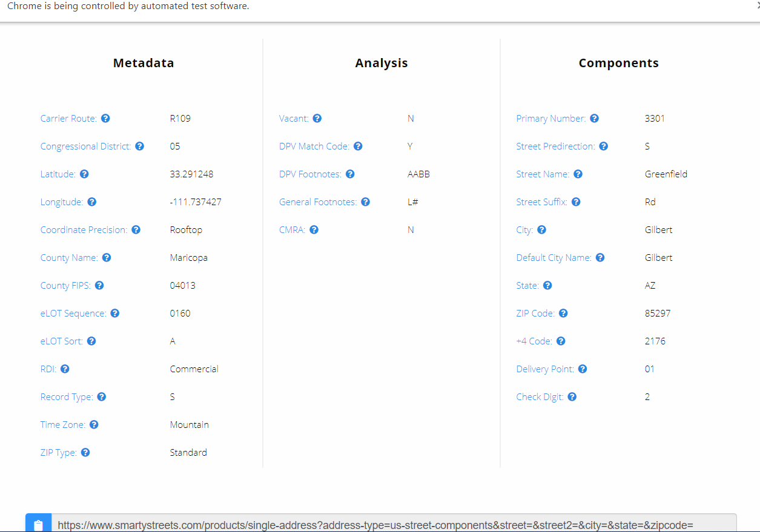Select the +4 Code value 2176
Screen dimensions: 760x532
pos(655,341)
